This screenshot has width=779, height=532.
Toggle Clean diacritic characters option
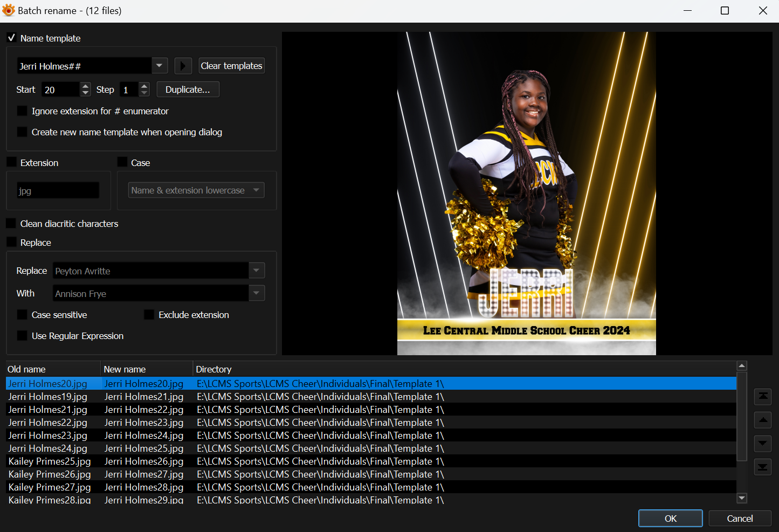pyautogui.click(x=11, y=224)
